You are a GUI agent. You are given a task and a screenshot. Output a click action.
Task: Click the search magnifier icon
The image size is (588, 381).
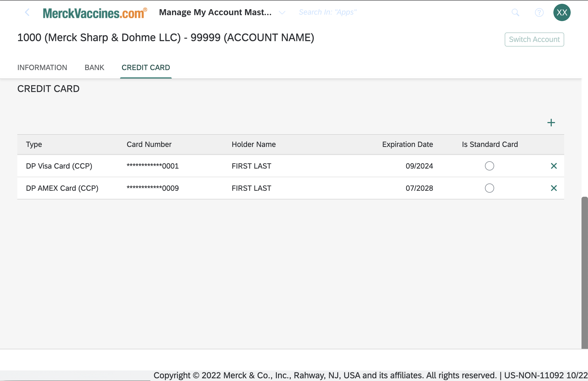[515, 12]
